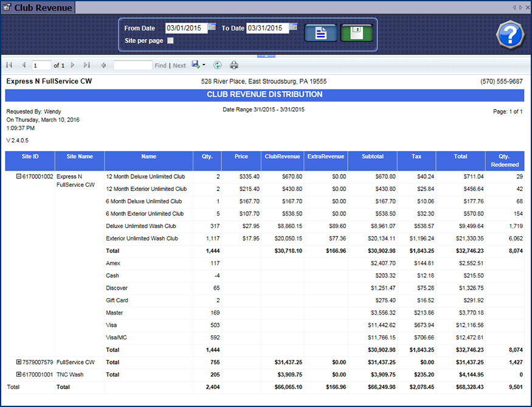Click the back to parent report arrow
Screen dimensions: 532x407
click(x=103, y=65)
